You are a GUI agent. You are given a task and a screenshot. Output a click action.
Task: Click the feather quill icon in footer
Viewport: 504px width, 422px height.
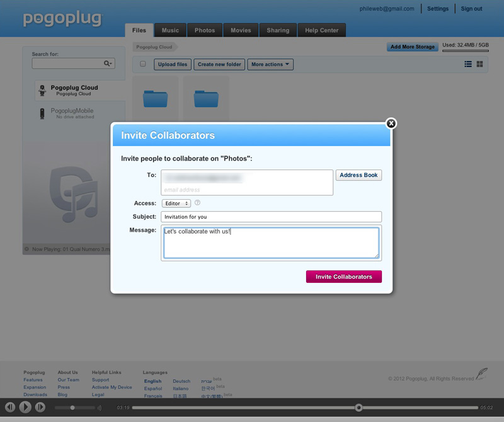[x=481, y=374]
